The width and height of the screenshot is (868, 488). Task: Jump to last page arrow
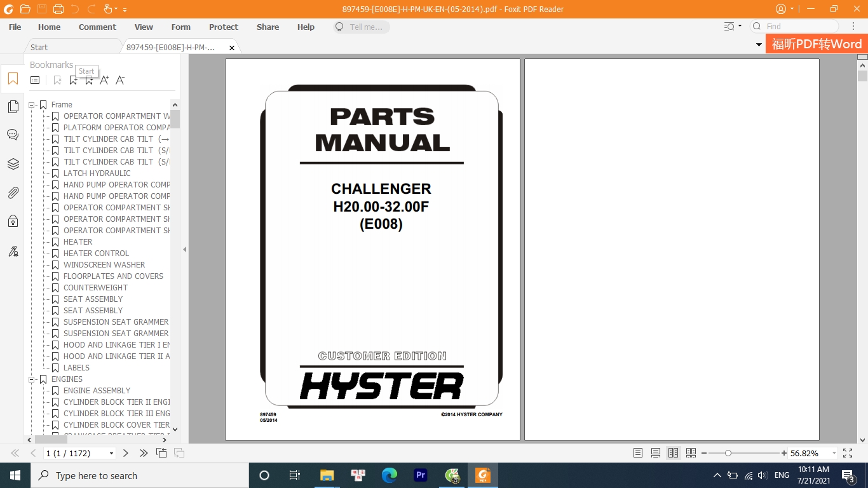click(x=144, y=453)
